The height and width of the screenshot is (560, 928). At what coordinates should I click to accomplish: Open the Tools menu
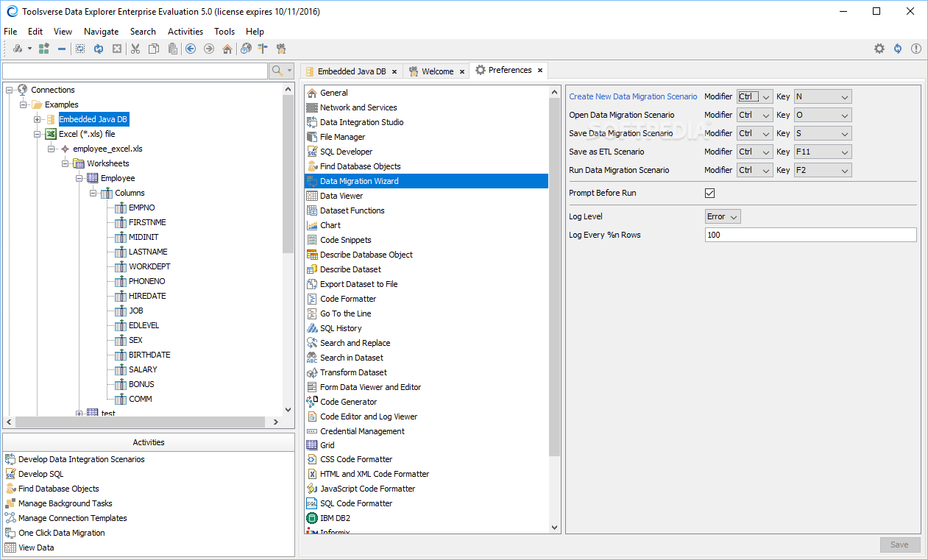pos(224,32)
